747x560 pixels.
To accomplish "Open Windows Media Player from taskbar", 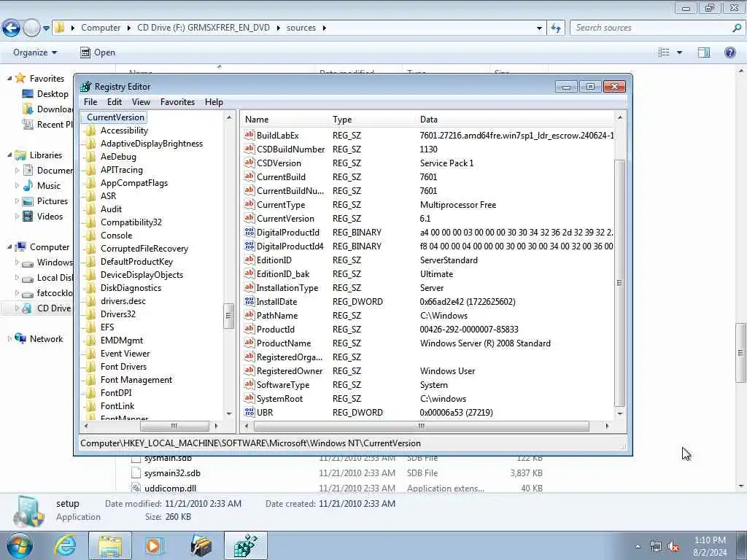I will point(154,545).
